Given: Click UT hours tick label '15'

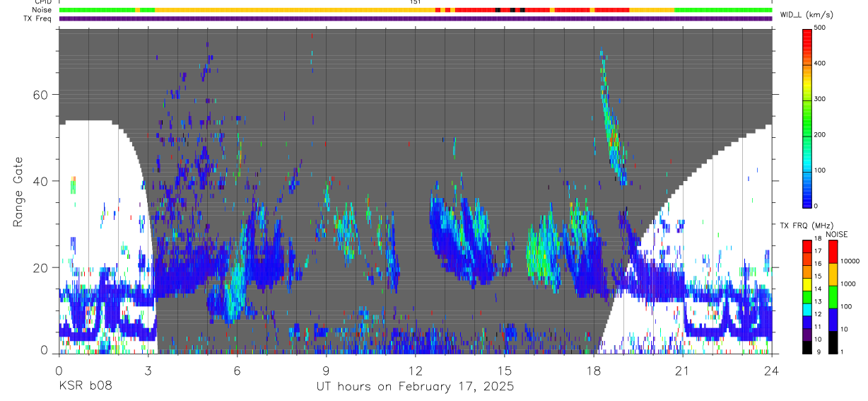Looking at the screenshot, I should coord(505,371).
